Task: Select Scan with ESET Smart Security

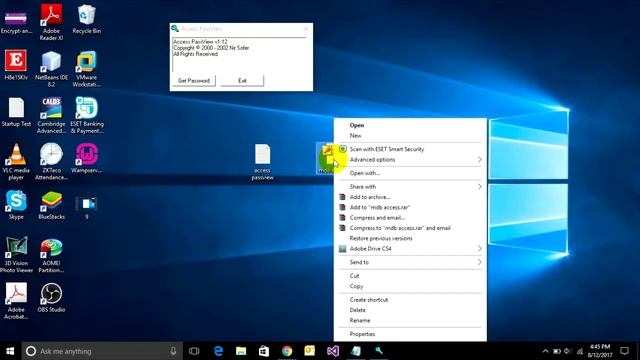Action: [410, 149]
